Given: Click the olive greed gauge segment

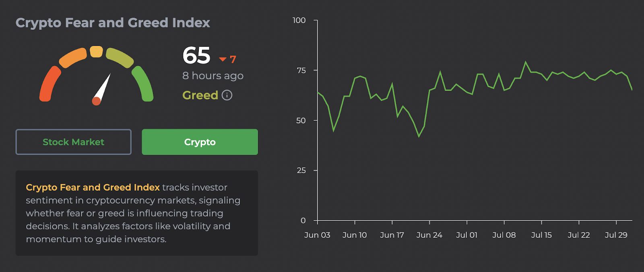Looking at the screenshot, I should [x=120, y=58].
